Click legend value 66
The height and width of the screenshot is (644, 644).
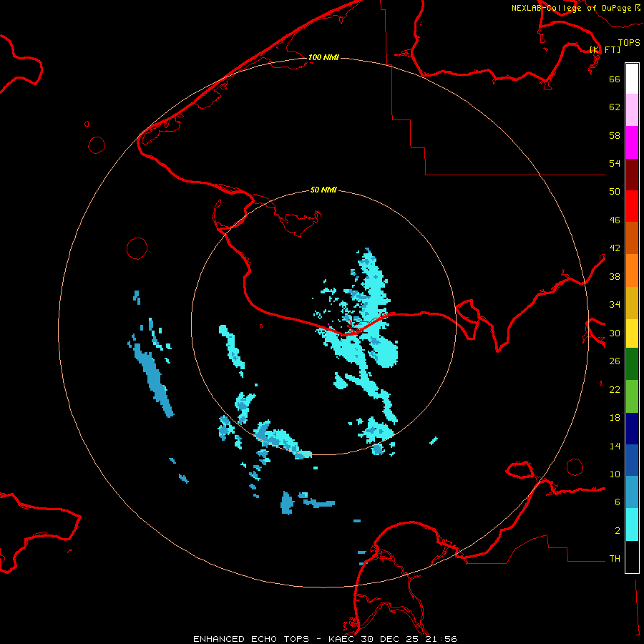(x=615, y=79)
